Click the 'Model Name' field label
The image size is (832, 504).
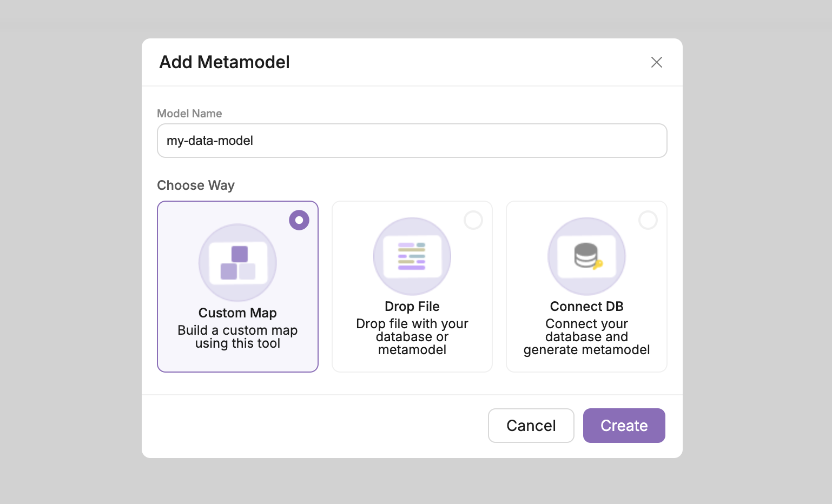pyautogui.click(x=189, y=114)
